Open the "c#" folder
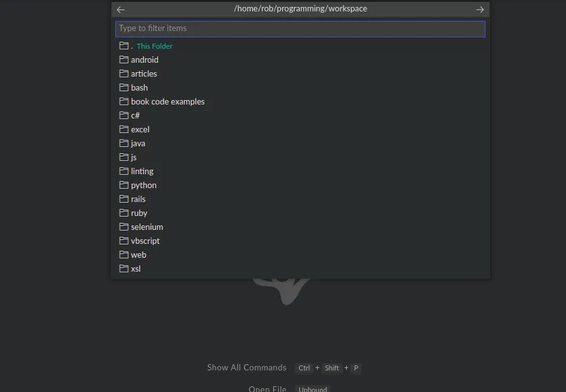 [x=134, y=115]
